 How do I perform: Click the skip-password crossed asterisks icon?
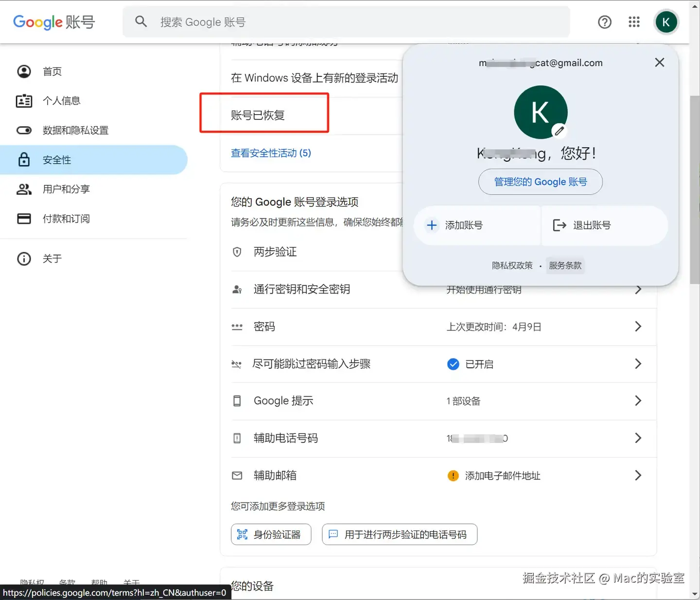tap(237, 364)
